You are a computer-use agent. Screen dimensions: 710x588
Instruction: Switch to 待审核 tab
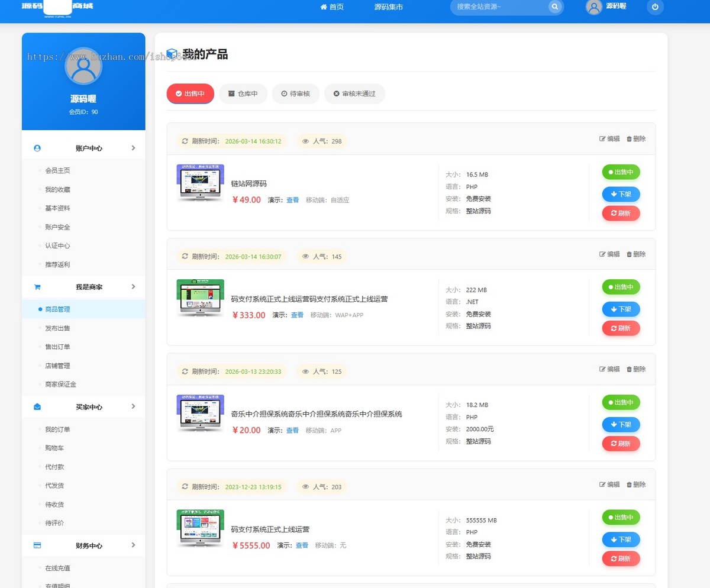296,93
